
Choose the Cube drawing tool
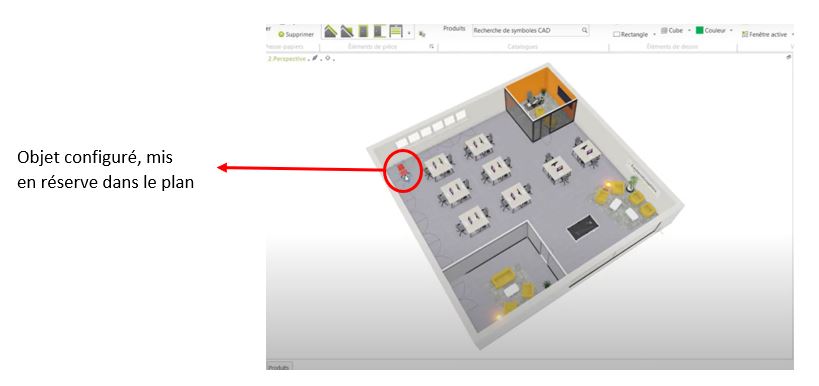[672, 31]
